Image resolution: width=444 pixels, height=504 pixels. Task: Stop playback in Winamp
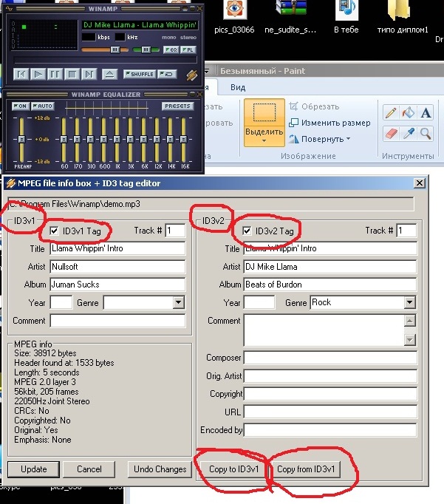point(72,75)
